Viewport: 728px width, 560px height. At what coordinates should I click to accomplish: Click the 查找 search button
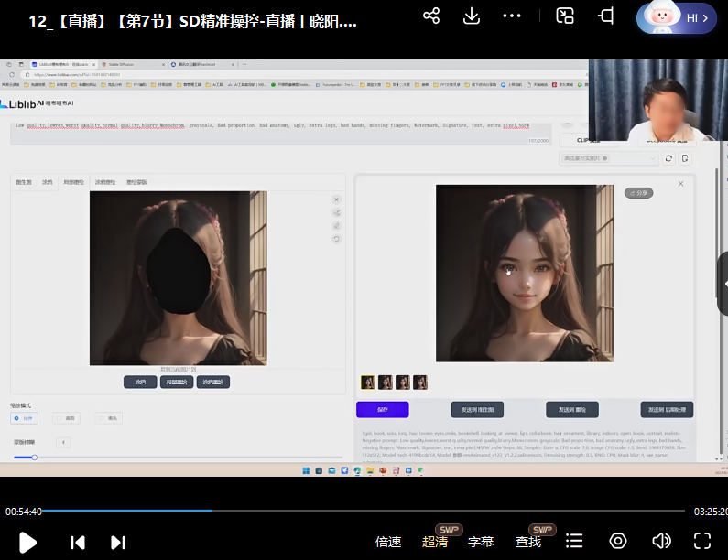click(528, 542)
